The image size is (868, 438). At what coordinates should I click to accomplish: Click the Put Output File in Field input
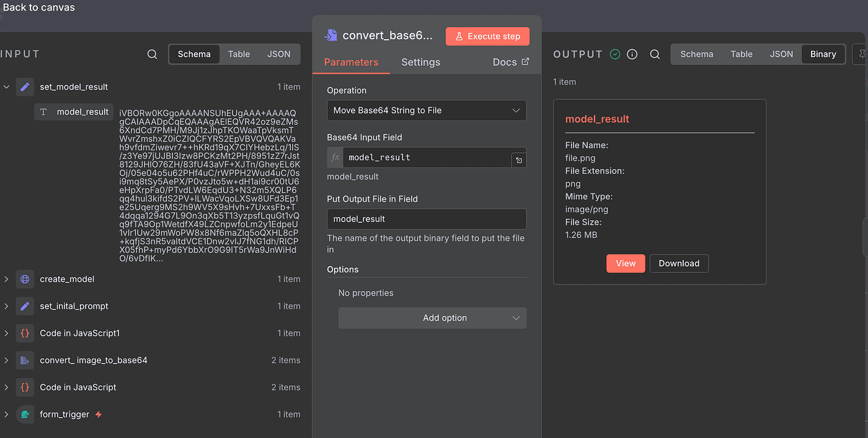pos(427,219)
